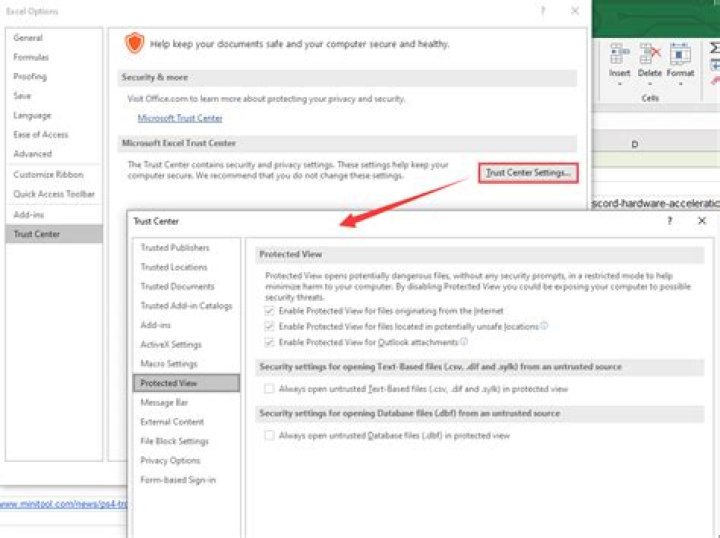Open the Insert dropdown arrow in Cells group
Screen dimensions: 720x538
(619, 84)
